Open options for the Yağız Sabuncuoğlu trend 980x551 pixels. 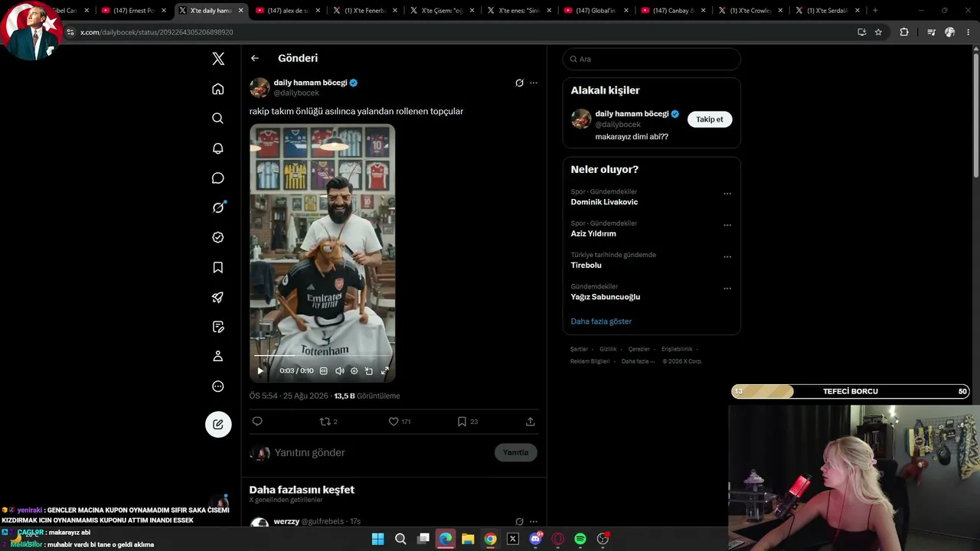727,289
